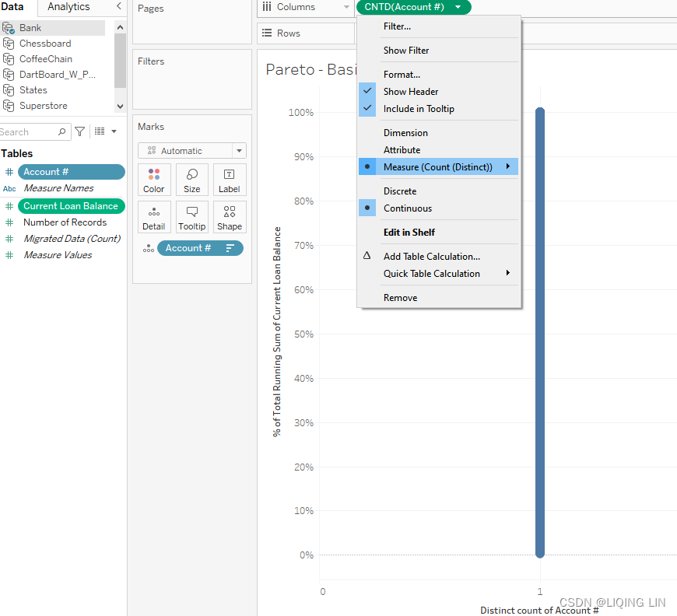Click the data source list down arrow
Screen dimensions: 677x616
click(120, 107)
